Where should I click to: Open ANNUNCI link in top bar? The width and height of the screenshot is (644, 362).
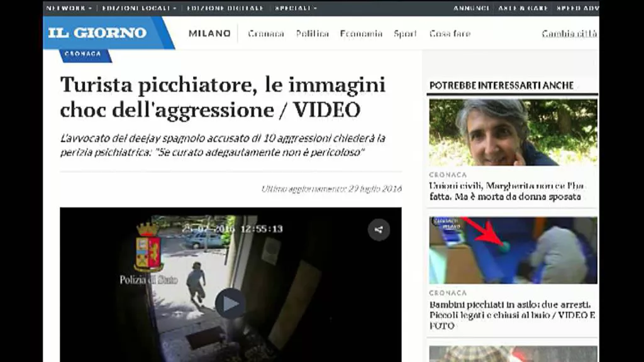[x=471, y=8]
